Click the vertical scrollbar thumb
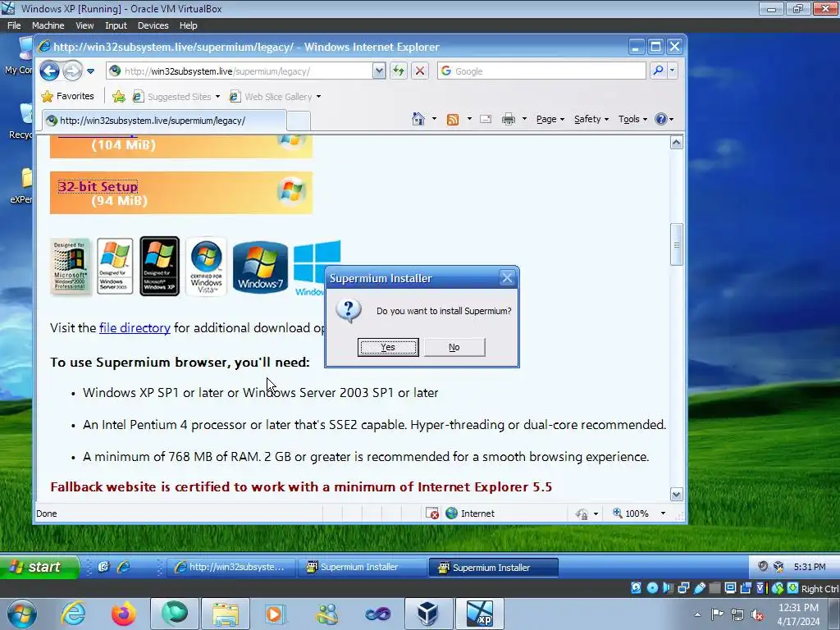840x630 pixels. 677,244
